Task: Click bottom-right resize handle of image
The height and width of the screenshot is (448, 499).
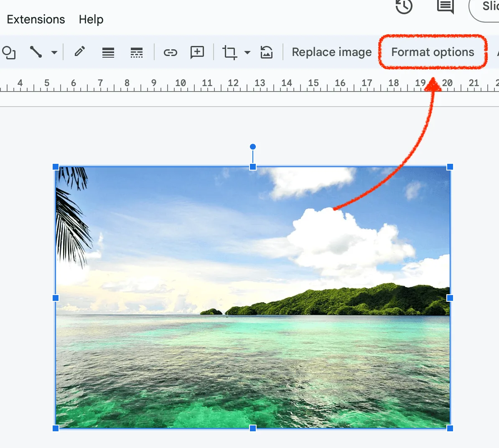Action: (450, 428)
